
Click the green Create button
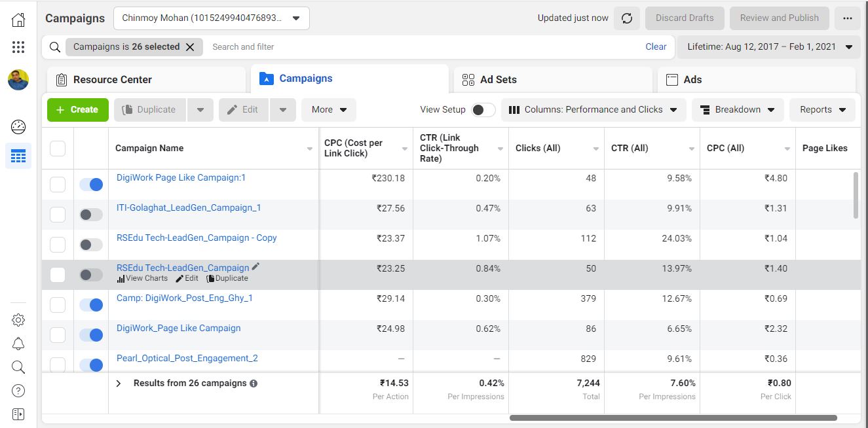click(77, 110)
